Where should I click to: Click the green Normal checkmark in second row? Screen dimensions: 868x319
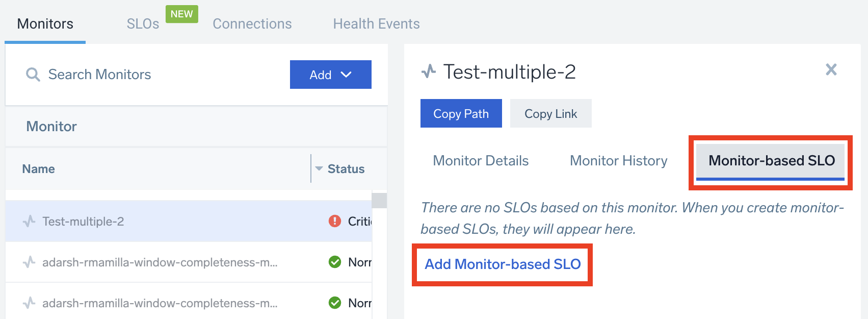click(335, 262)
